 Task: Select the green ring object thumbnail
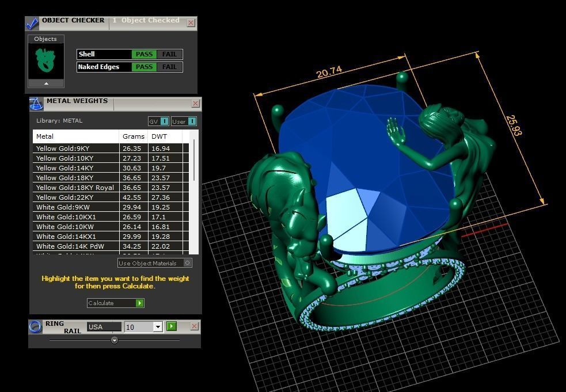[x=46, y=60]
